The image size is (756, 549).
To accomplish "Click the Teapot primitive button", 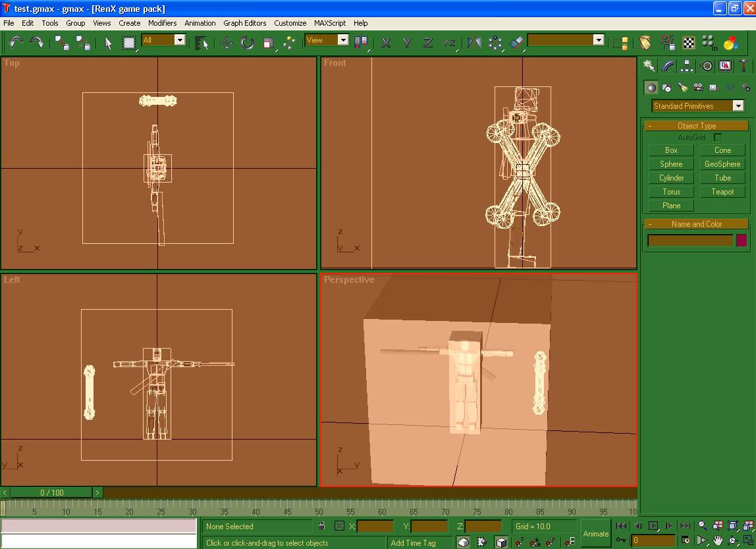I will pos(722,192).
